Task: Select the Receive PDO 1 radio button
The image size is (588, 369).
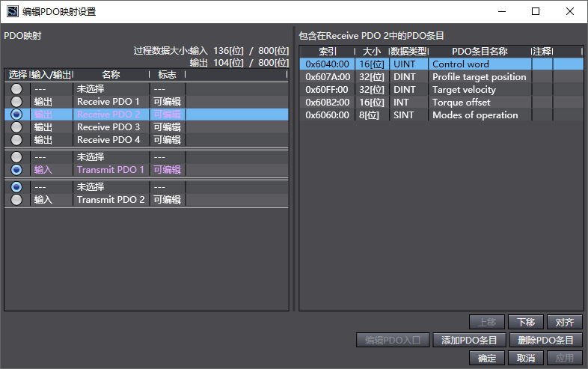Action: (16, 102)
